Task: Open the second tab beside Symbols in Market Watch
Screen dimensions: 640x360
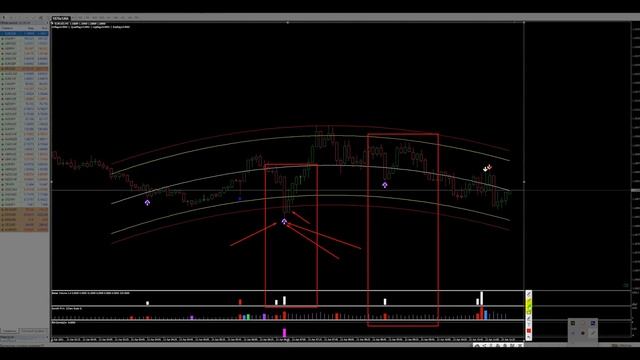Action: coord(33,331)
